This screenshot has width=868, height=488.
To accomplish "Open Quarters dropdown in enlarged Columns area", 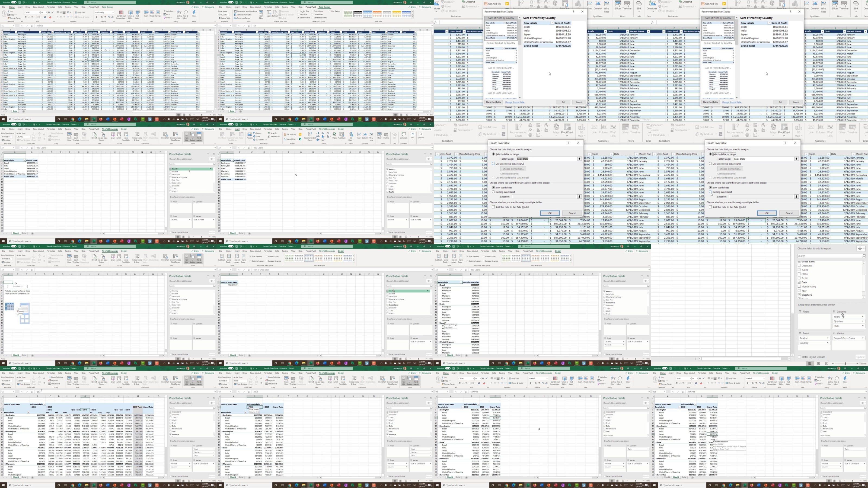I will click(863, 321).
